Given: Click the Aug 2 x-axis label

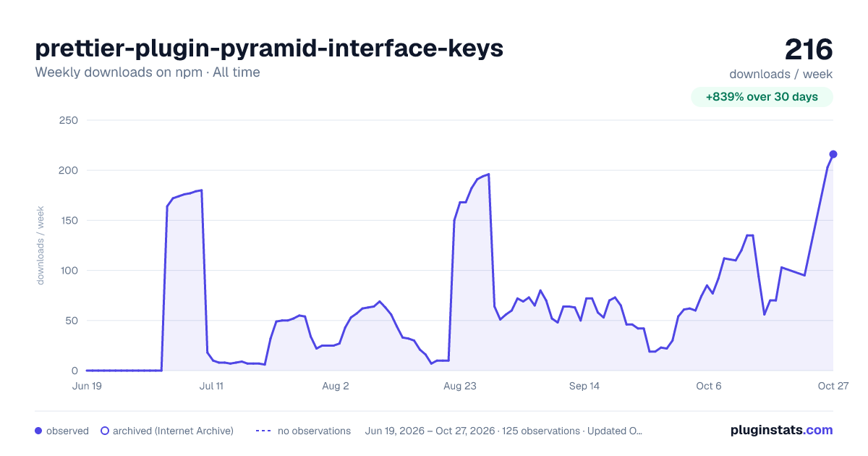Looking at the screenshot, I should coord(336,386).
